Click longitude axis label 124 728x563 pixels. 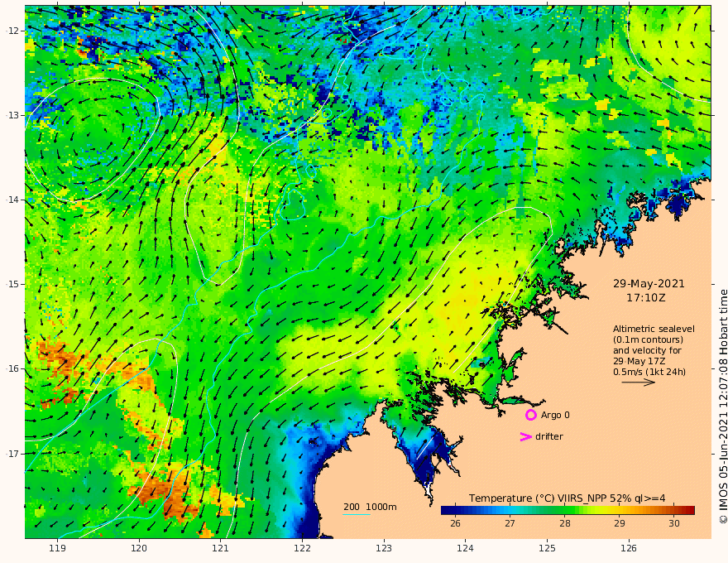click(465, 548)
